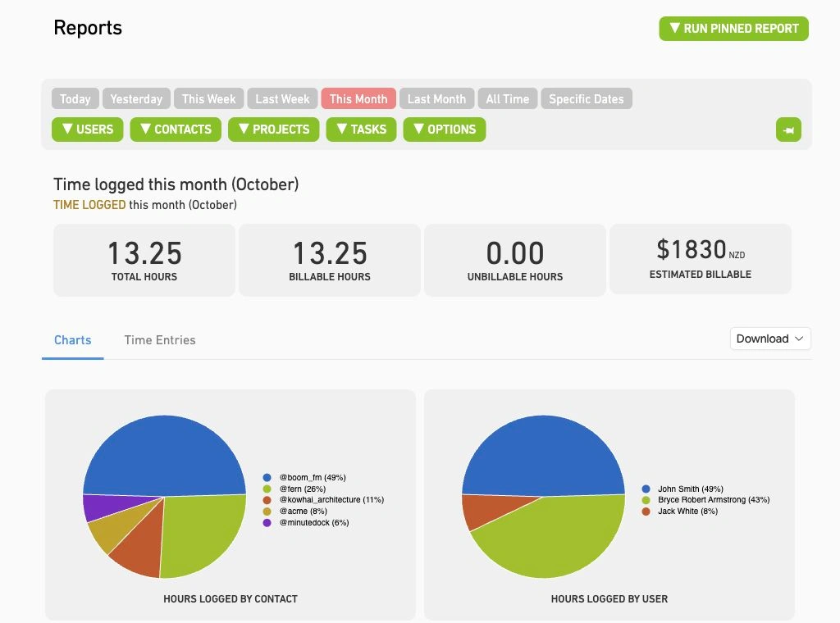Viewport: 840px width, 623px height.
Task: Click the Unbillable Hours 0.00 card
Action: [x=515, y=260]
